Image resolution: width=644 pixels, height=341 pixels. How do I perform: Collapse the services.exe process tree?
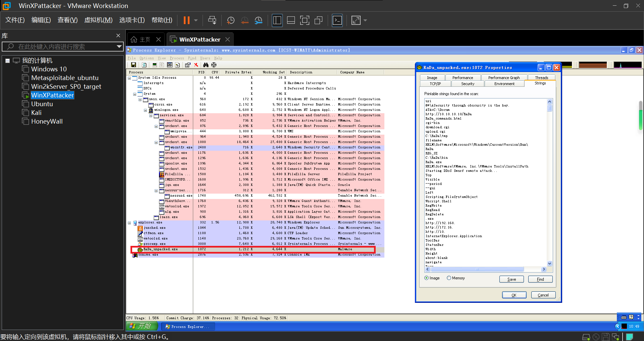click(x=151, y=116)
